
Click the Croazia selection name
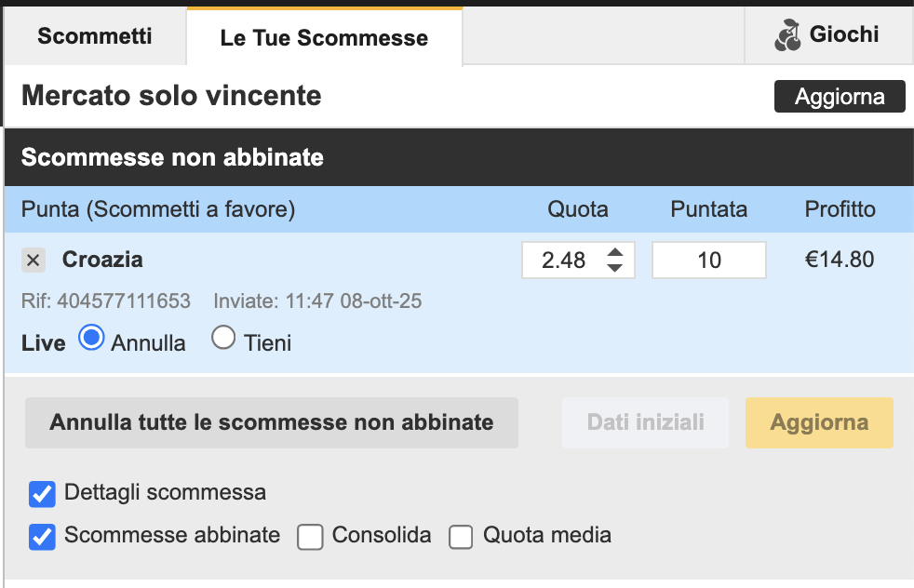102,260
